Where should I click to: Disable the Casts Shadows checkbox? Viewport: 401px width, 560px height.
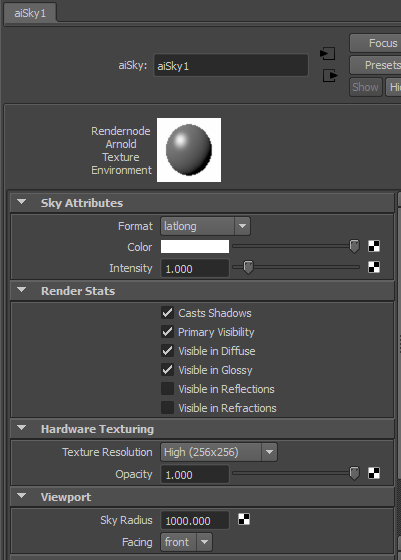(x=167, y=313)
